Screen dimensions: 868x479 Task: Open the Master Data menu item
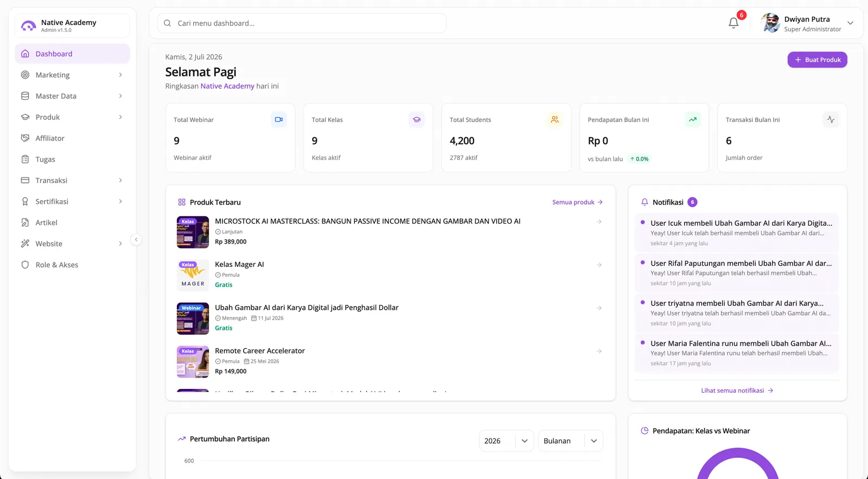pyautogui.click(x=72, y=96)
